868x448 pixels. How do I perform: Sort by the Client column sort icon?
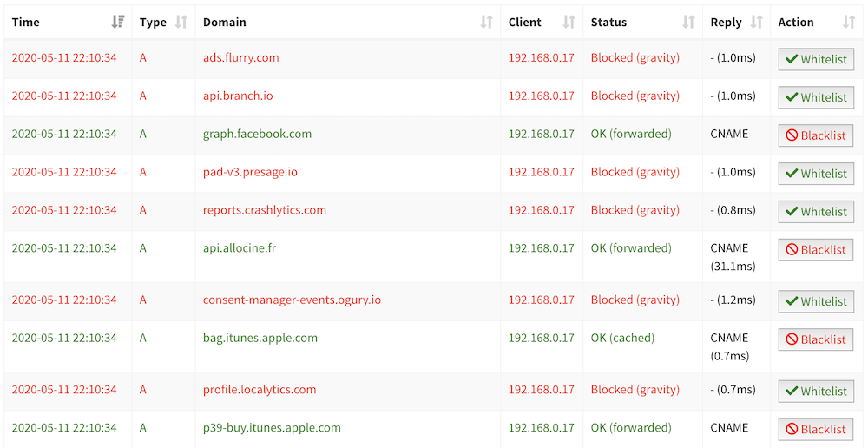click(569, 23)
